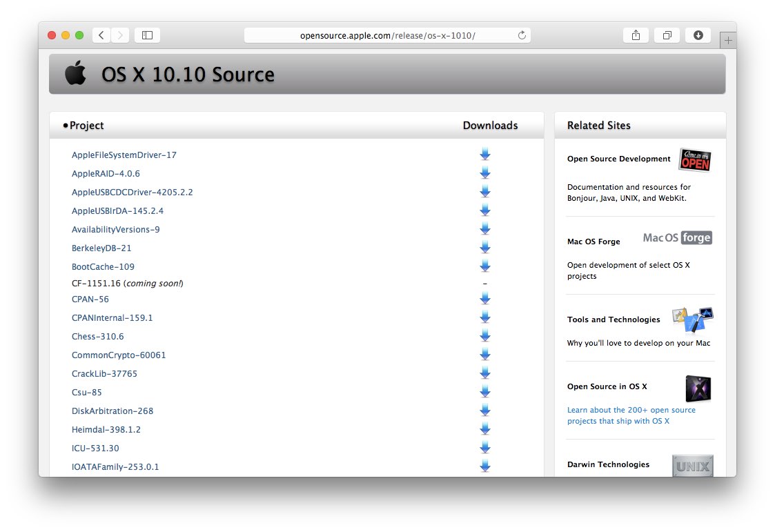
Task: Click the Safari forward arrow button
Action: [120, 35]
